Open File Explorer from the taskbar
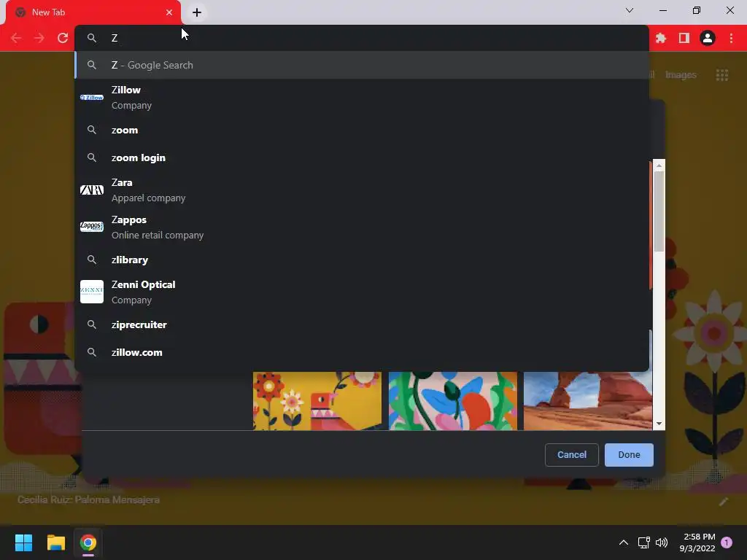 (x=55, y=542)
